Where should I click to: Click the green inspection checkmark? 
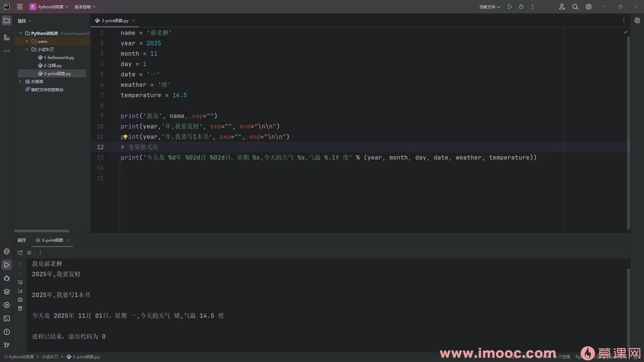pyautogui.click(x=626, y=32)
